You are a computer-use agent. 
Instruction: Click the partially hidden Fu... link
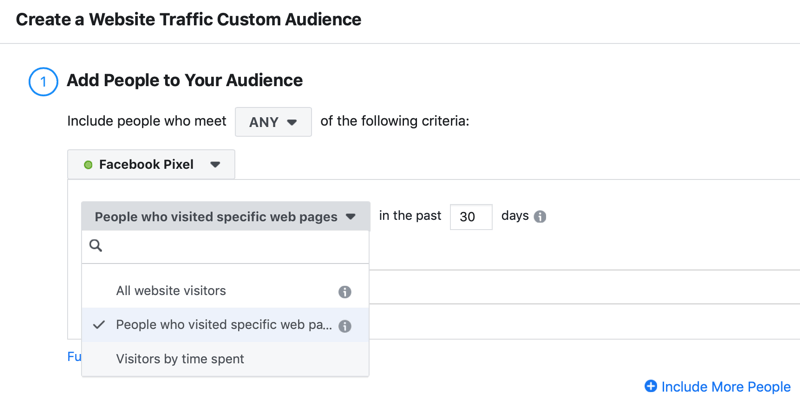pos(74,357)
